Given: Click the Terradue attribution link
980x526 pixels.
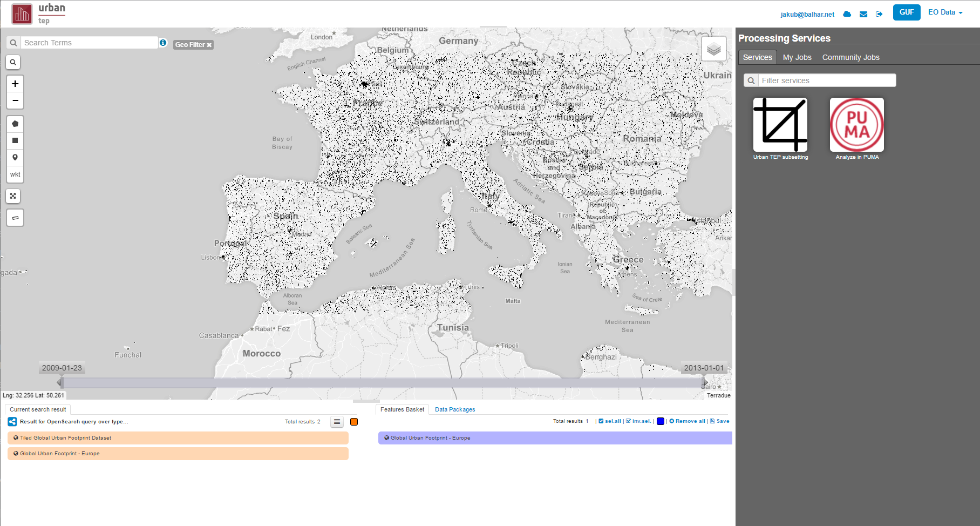Looking at the screenshot, I should [x=719, y=395].
